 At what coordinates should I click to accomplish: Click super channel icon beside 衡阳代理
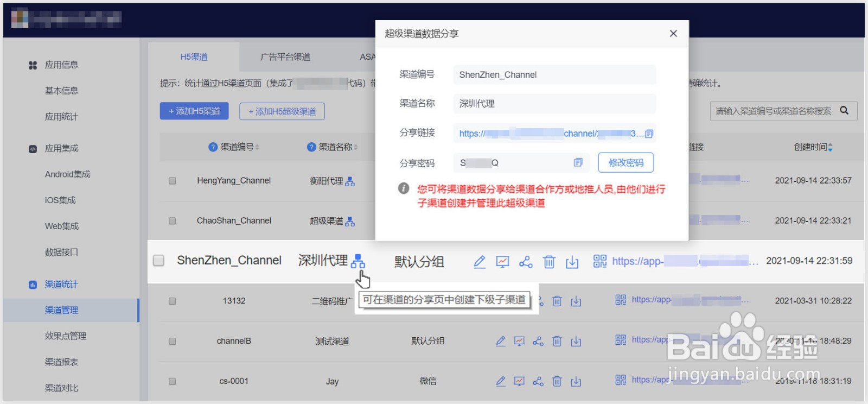[350, 181]
